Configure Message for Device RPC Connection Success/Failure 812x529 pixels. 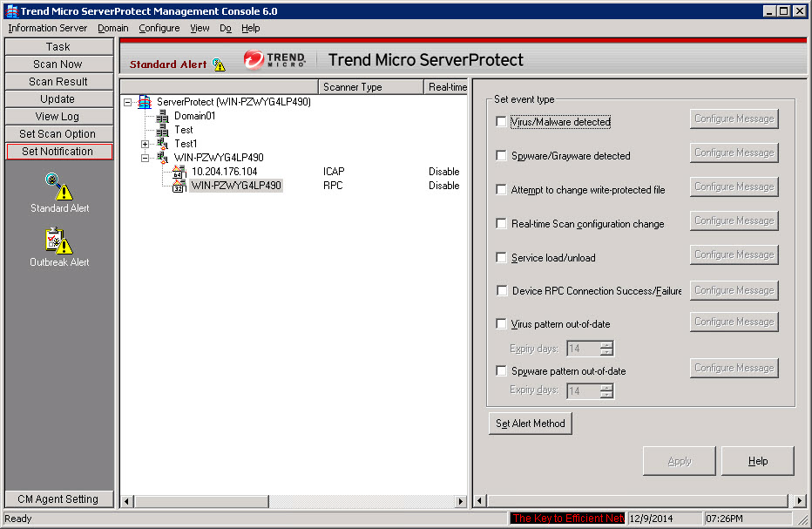tap(734, 290)
